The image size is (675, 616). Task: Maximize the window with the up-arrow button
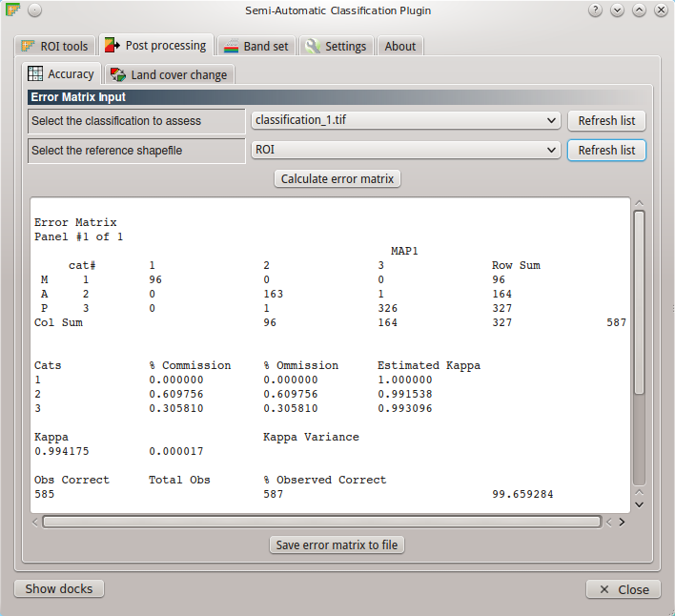click(x=639, y=10)
